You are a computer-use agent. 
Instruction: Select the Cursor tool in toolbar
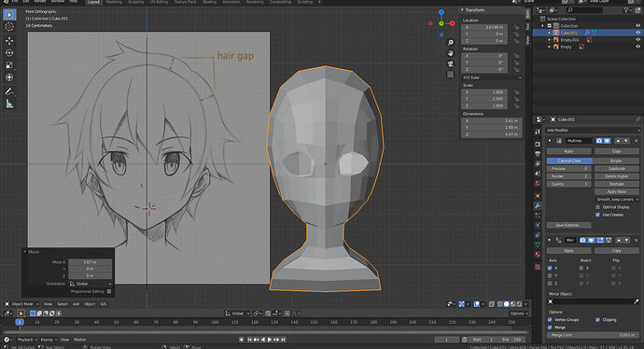(9, 27)
